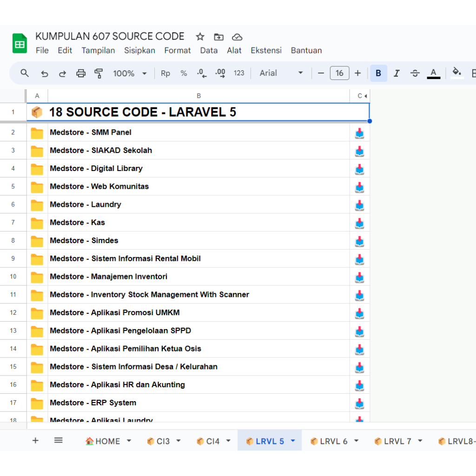Open the Sisipkan menu
Image resolution: width=476 pixels, height=476 pixels.
click(x=139, y=50)
